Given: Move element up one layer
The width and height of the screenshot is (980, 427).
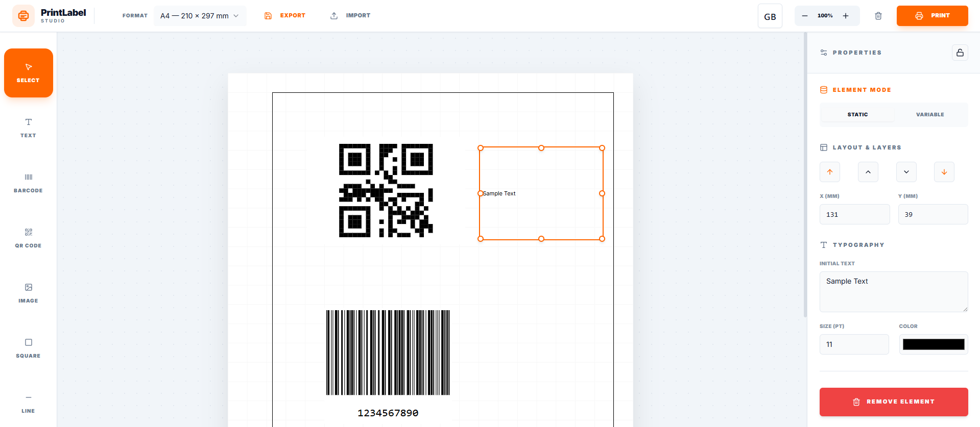Looking at the screenshot, I should (x=868, y=172).
